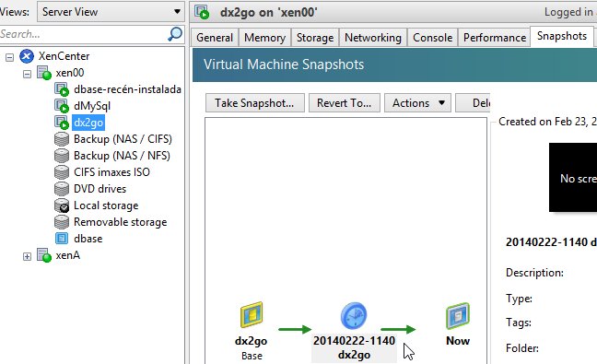Select the dx2go tree item
The image size is (597, 364).
[x=88, y=123]
